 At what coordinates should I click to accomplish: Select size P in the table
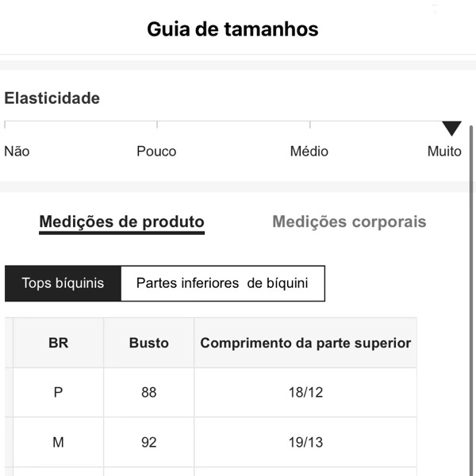click(x=58, y=393)
